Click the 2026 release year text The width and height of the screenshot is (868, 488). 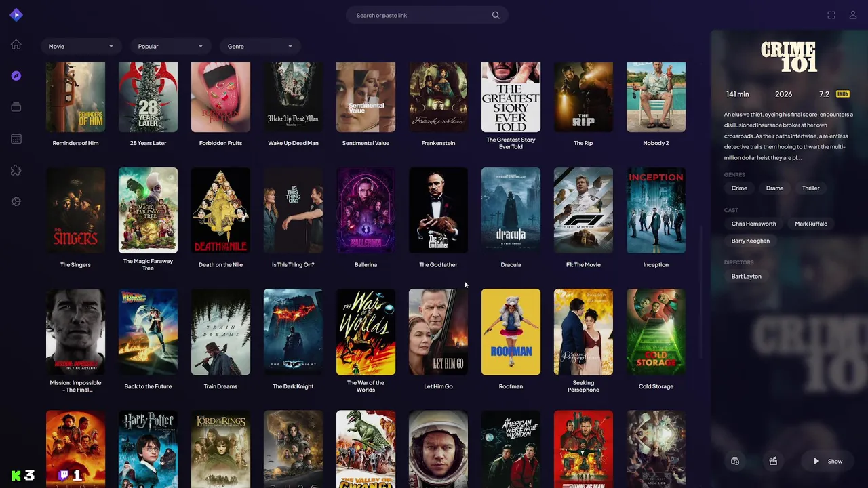click(784, 94)
